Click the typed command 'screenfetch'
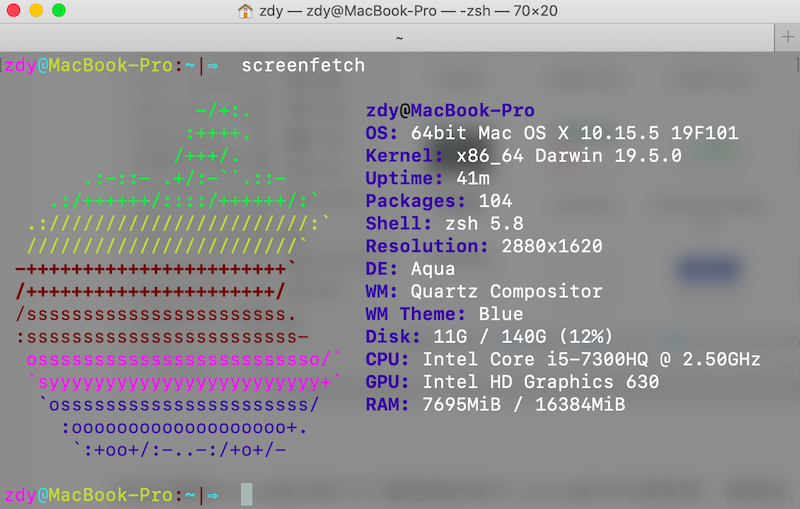 point(303,65)
